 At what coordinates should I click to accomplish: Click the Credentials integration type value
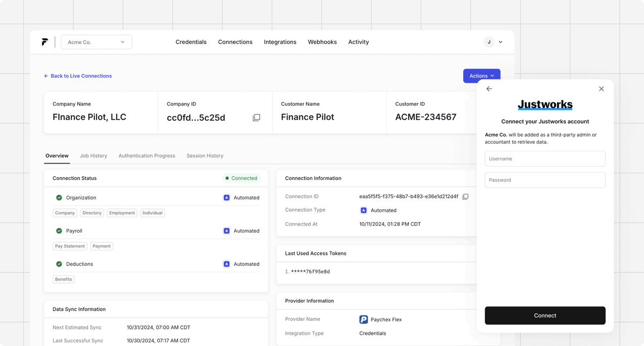[372, 333]
